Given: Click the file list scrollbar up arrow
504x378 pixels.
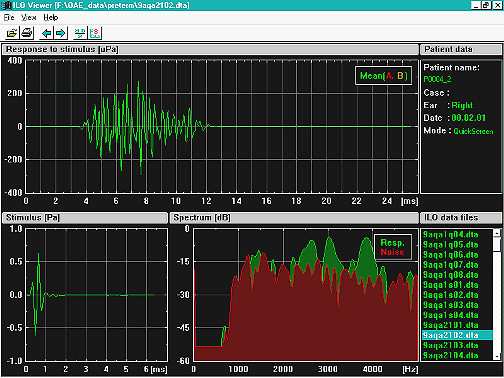Looking at the screenshot, I should (497, 233).
